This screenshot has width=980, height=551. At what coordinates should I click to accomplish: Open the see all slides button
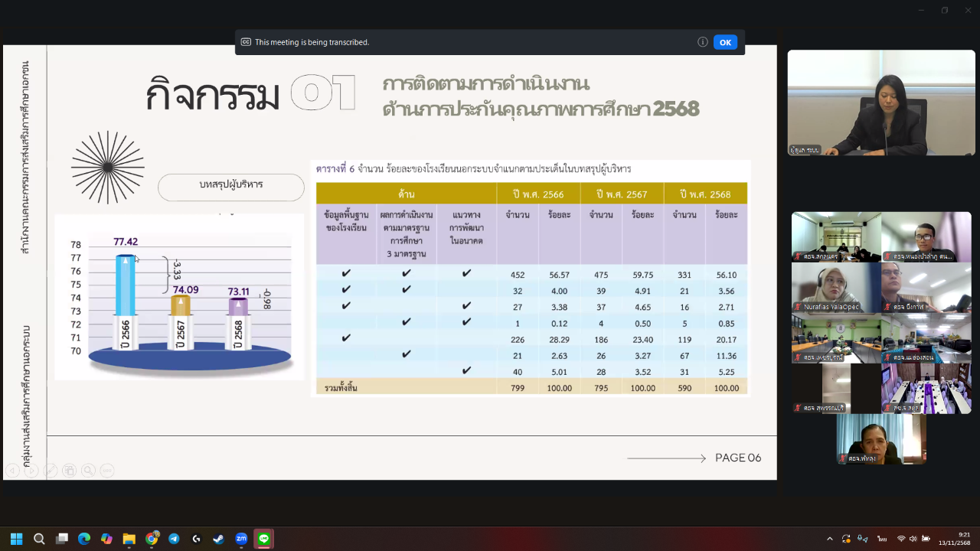point(70,471)
